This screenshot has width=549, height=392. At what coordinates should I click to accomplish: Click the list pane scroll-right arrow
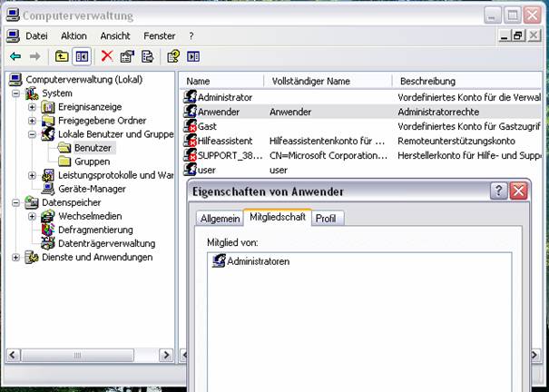534,355
